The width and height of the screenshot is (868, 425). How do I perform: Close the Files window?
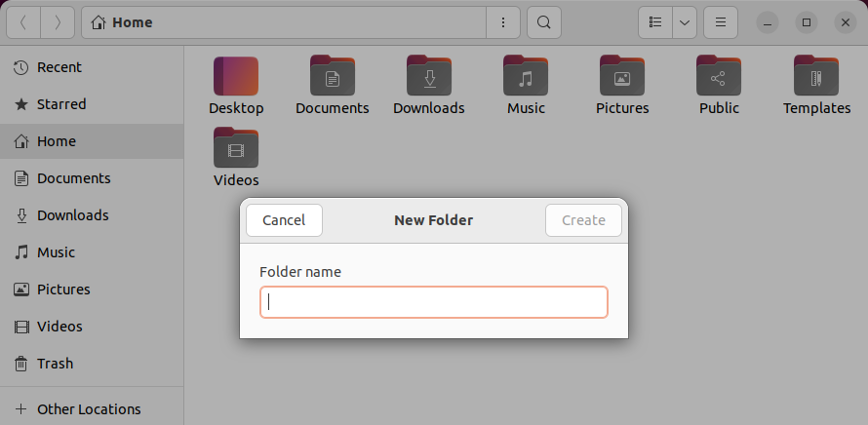846,22
